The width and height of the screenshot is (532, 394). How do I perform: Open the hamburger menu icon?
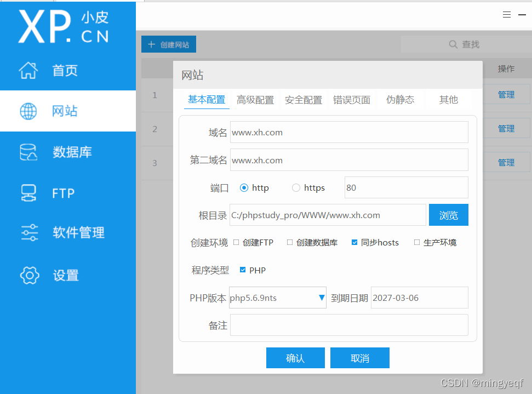click(x=507, y=15)
